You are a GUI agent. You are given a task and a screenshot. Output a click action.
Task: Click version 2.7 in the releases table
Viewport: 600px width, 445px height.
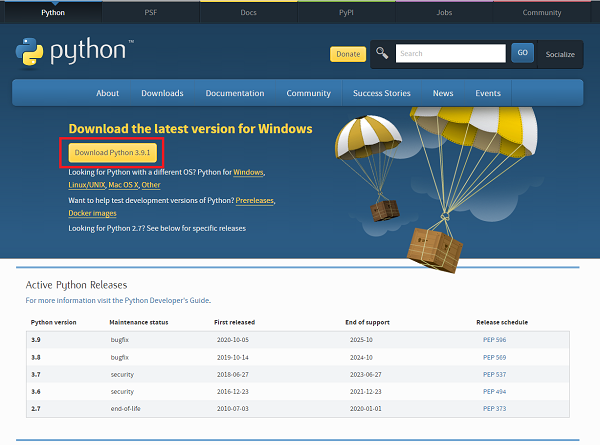pyautogui.click(x=36, y=409)
